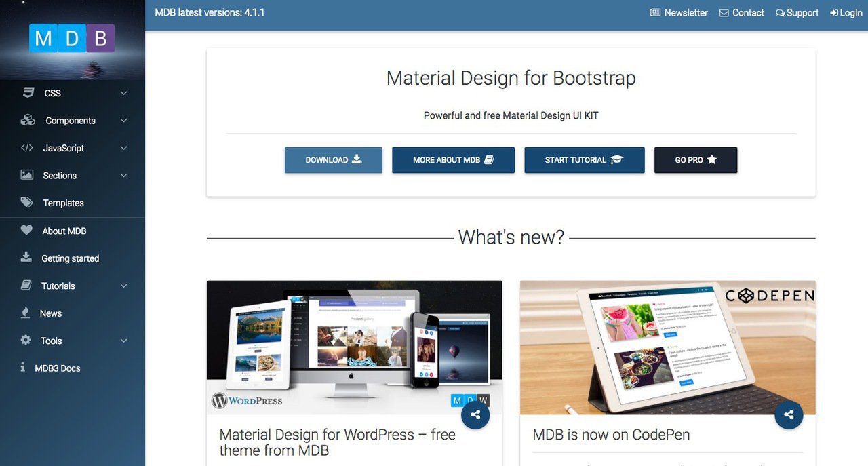Click the Login link

[846, 13]
